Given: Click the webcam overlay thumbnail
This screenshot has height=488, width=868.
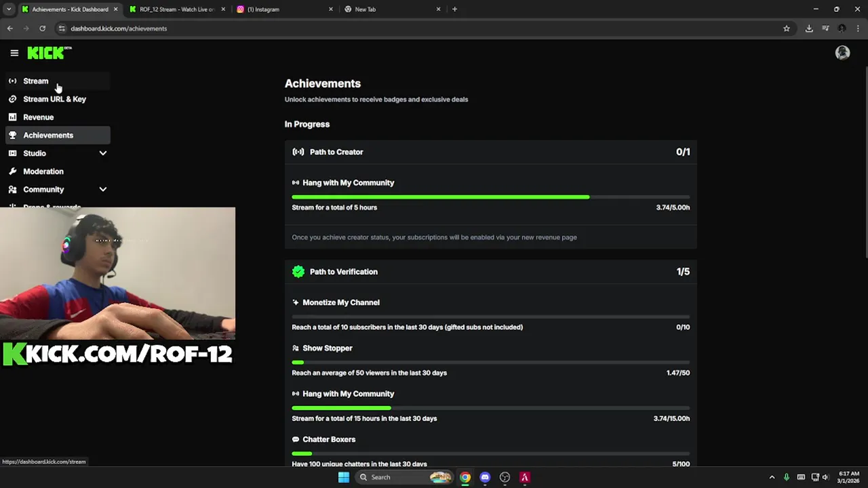Looking at the screenshot, I should click(x=118, y=273).
